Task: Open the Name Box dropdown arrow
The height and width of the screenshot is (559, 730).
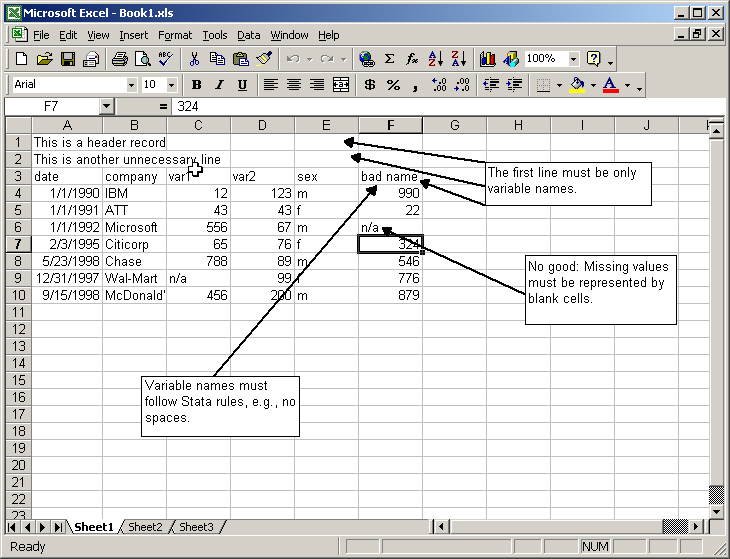Action: 107,107
